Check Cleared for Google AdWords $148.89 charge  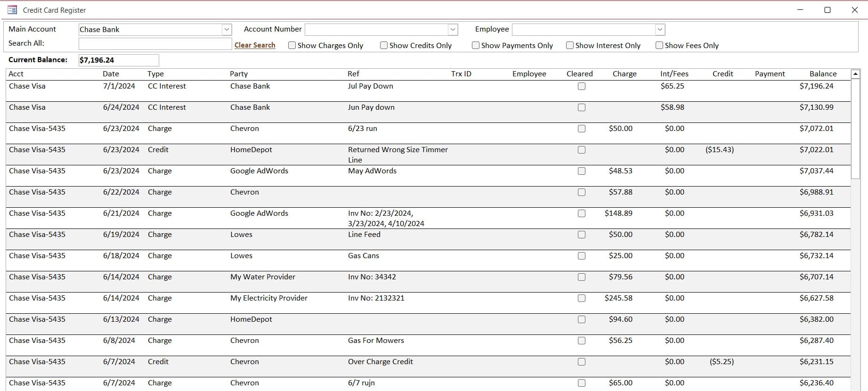pos(582,213)
